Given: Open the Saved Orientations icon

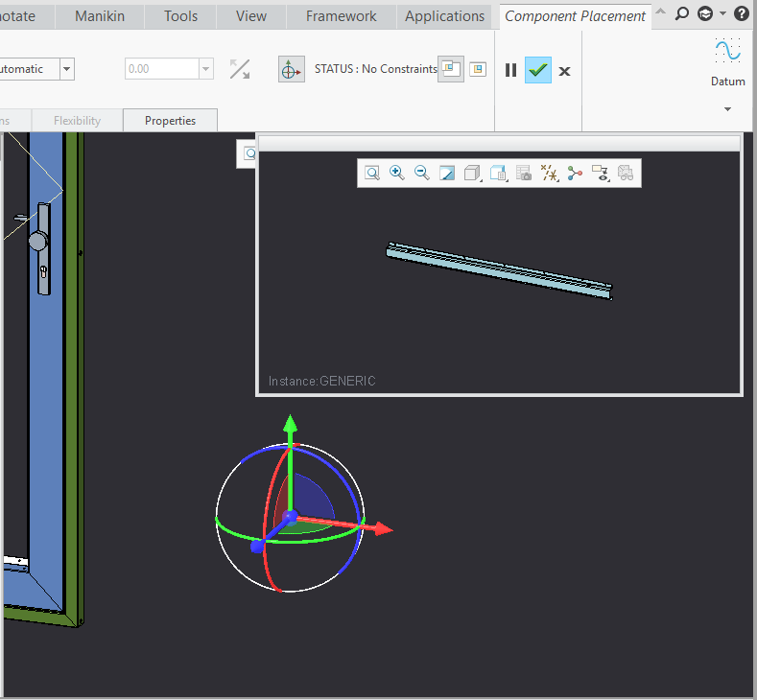Looking at the screenshot, I should [x=498, y=174].
